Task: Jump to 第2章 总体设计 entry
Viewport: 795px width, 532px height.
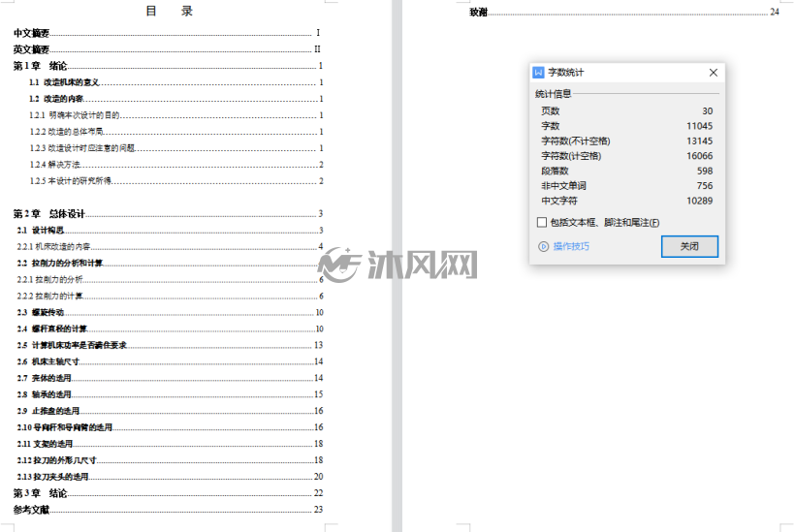Action: pyautogui.click(x=168, y=213)
